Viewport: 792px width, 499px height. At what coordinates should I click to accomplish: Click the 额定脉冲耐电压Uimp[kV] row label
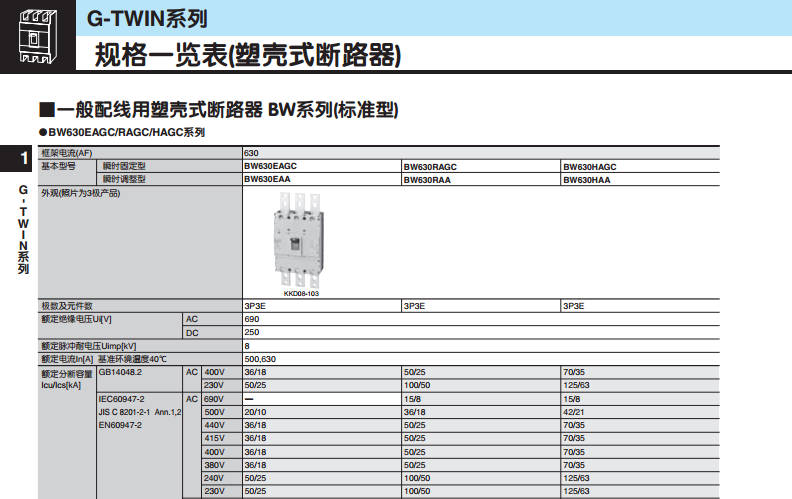[88, 345]
